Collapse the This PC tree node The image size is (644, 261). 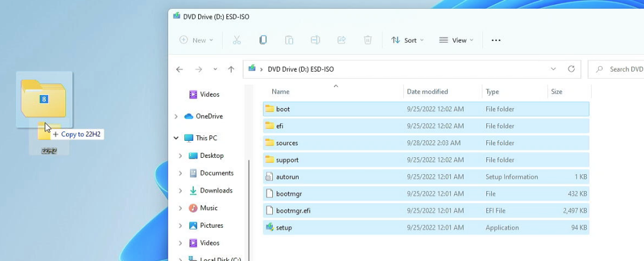[176, 138]
